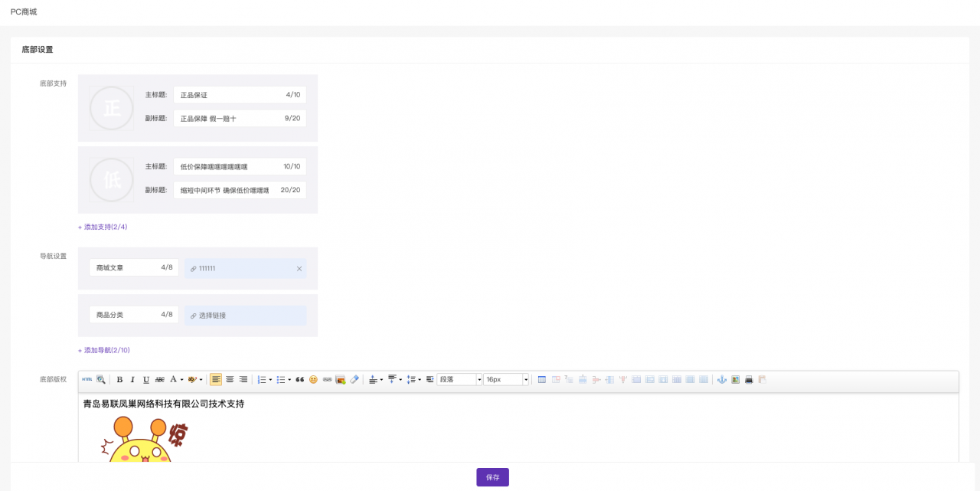980x491 pixels.
Task: Click the picture icon beside the anchor
Action: [x=735, y=379]
